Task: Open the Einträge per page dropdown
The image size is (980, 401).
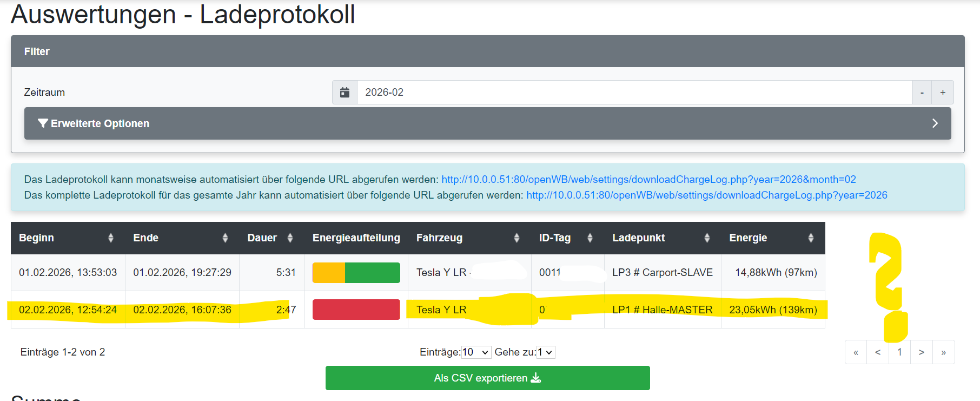Action: [476, 352]
